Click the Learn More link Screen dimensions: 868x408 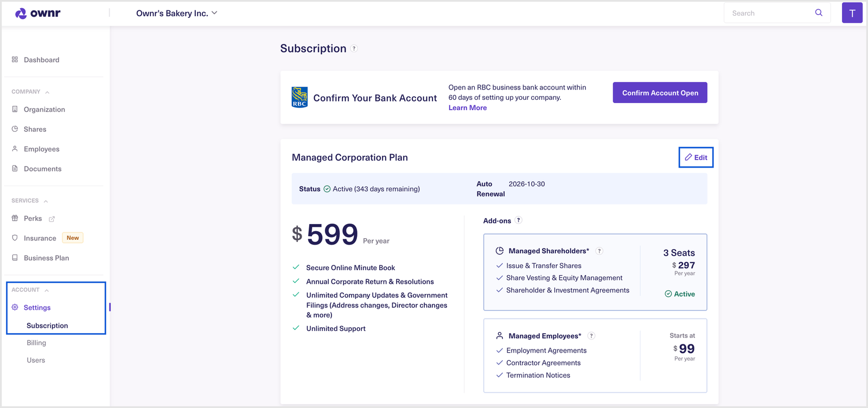tap(468, 108)
